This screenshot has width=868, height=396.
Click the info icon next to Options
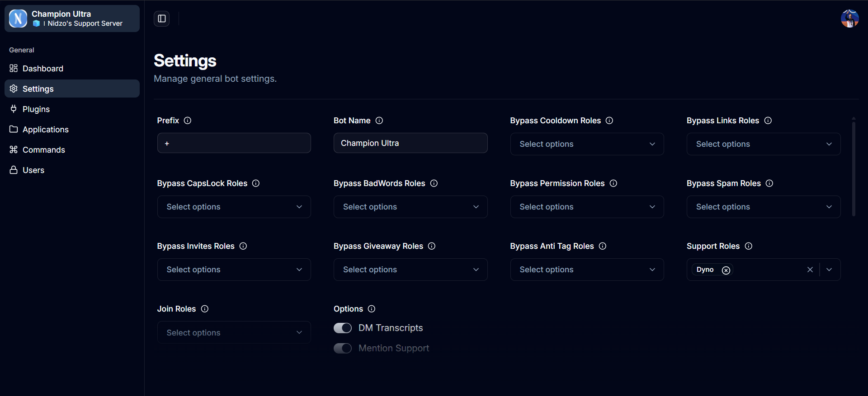[372, 309]
